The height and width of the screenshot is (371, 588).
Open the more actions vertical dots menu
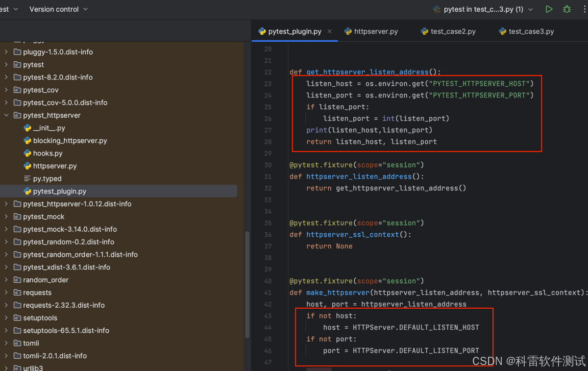tap(585, 9)
